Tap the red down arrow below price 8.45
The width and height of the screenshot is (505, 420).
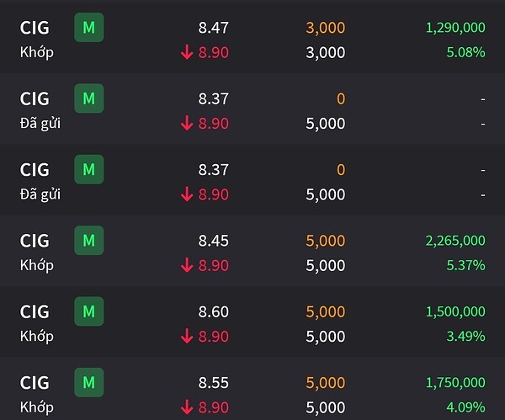click(x=187, y=265)
